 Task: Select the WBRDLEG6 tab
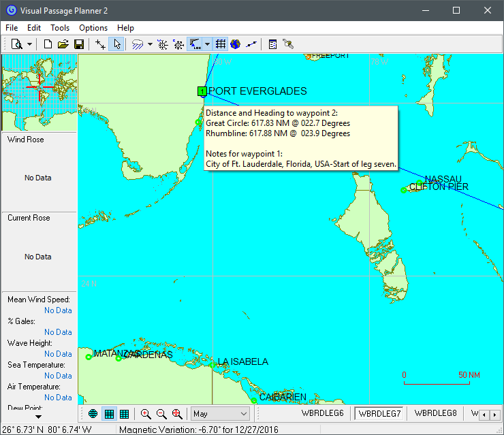(322, 413)
